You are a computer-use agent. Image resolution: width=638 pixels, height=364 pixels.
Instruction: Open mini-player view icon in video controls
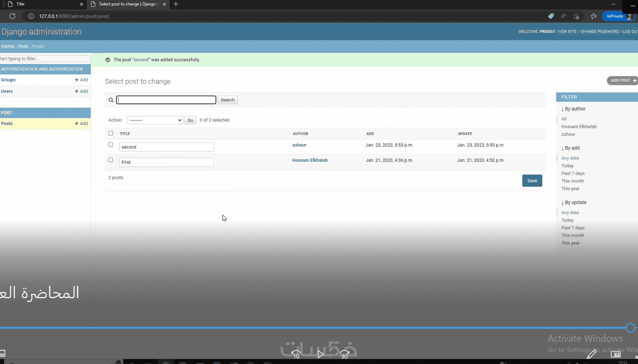[615, 354]
